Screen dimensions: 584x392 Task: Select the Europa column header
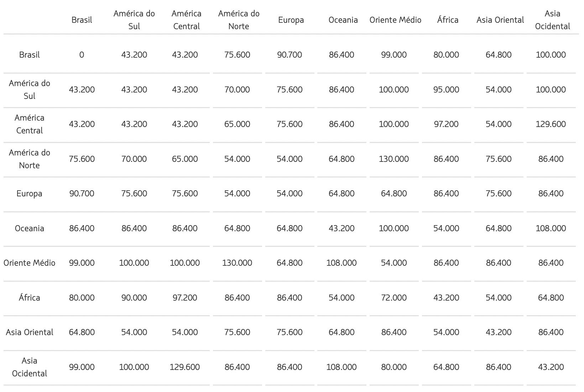pos(291,20)
